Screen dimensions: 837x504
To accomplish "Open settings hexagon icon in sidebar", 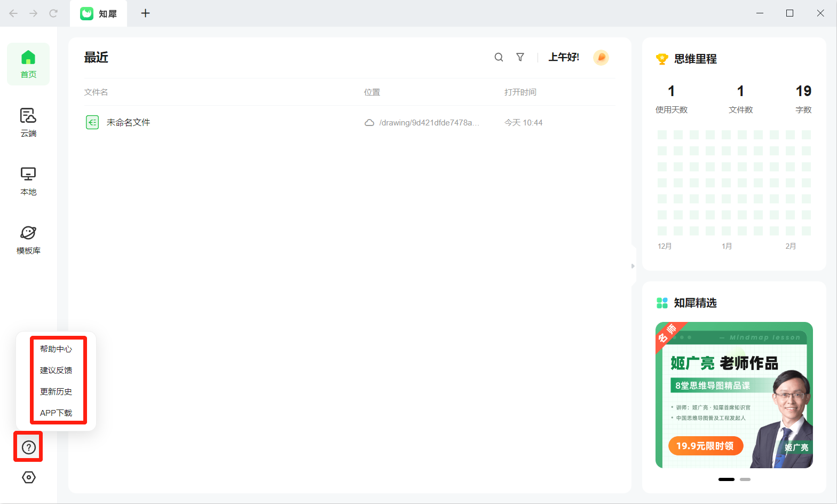I will pos(28,477).
